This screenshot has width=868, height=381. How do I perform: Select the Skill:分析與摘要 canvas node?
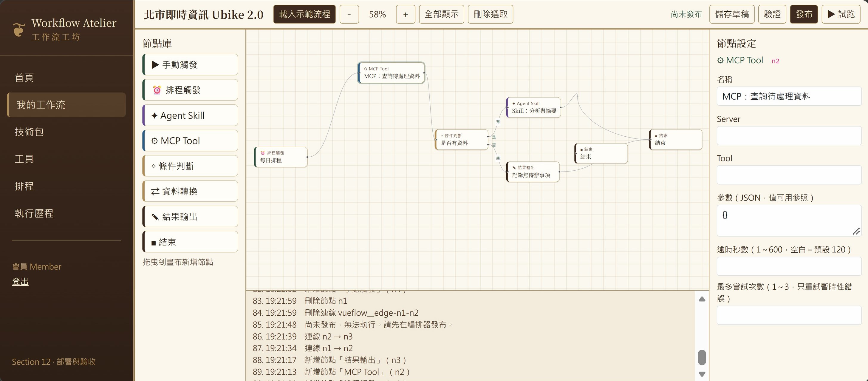(x=533, y=107)
